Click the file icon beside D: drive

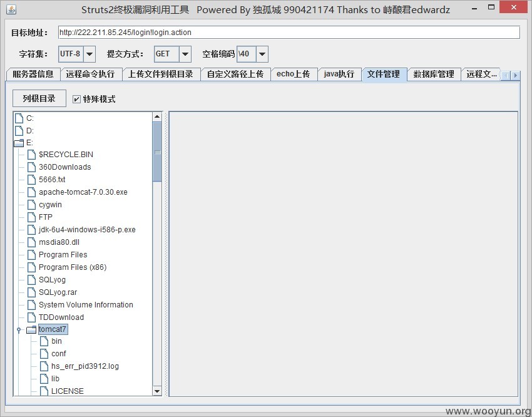19,131
